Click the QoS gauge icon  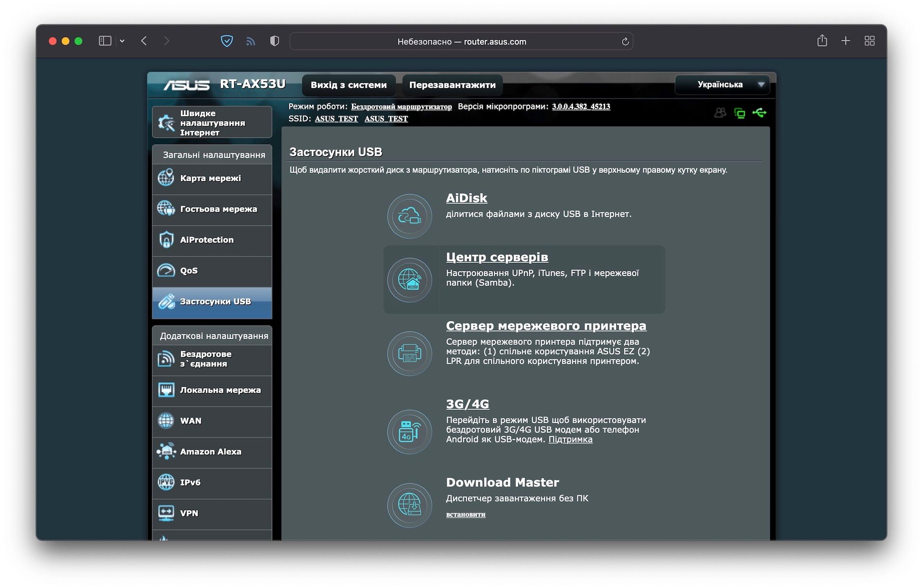166,270
